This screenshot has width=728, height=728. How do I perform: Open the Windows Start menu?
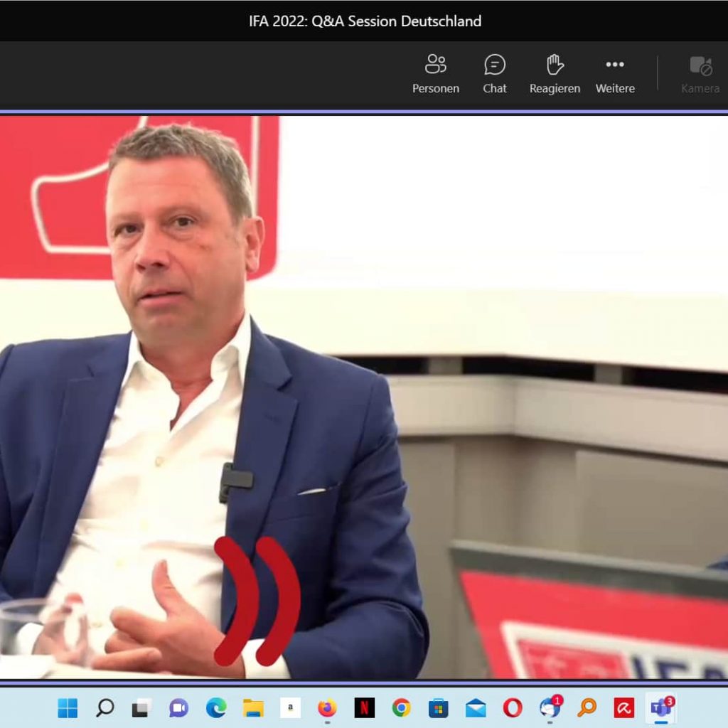(68, 707)
